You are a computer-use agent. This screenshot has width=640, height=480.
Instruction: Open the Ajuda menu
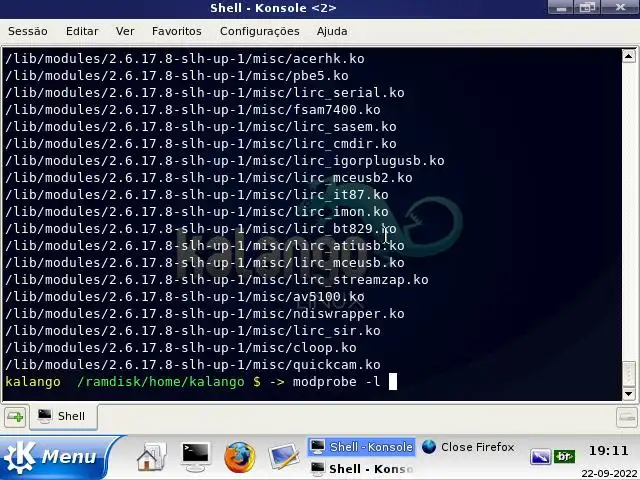pyautogui.click(x=332, y=31)
